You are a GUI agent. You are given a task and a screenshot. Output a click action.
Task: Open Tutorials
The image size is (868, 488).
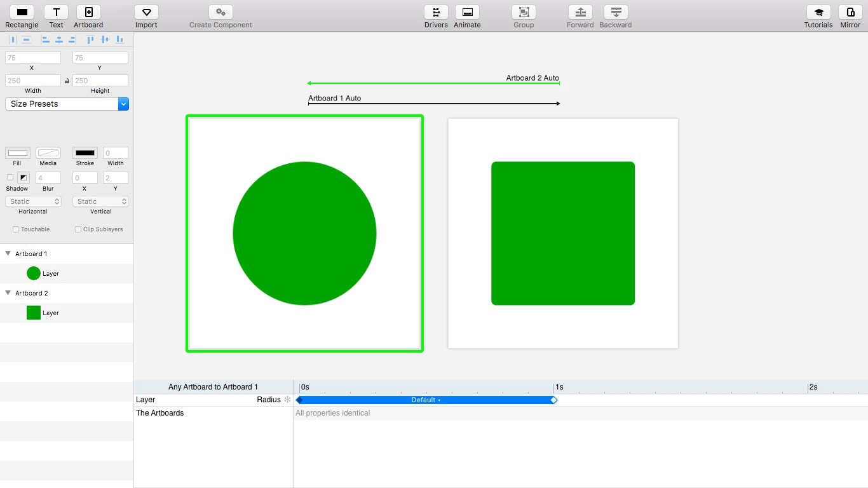(818, 12)
